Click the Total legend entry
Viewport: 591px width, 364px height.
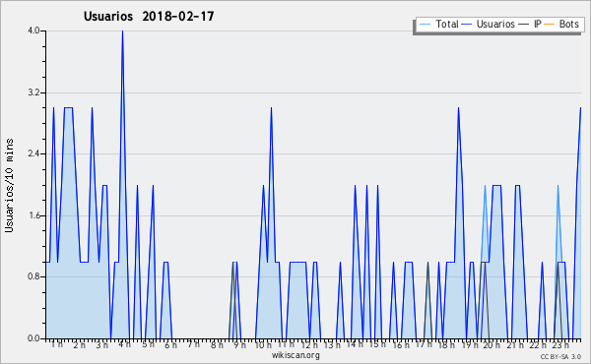tap(438, 24)
